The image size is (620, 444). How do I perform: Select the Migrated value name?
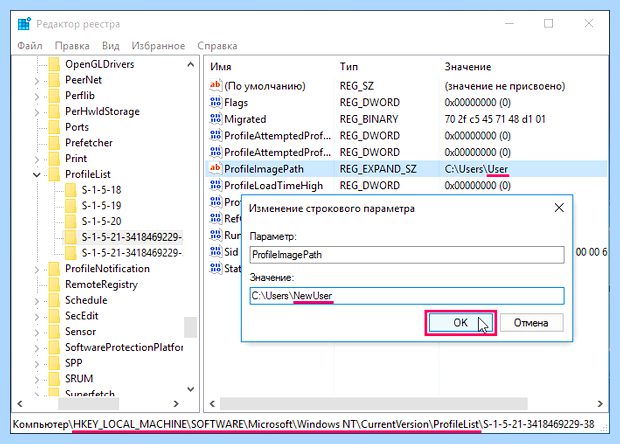coord(245,119)
